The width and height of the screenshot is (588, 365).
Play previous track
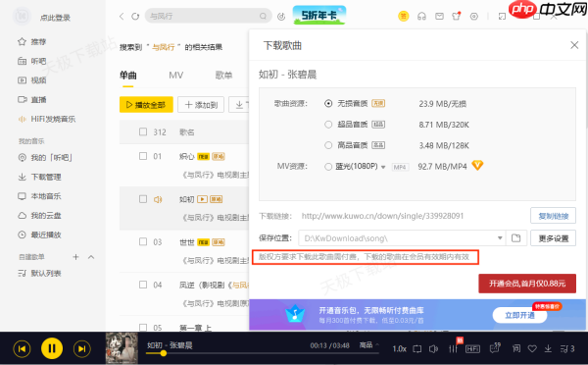coord(22,349)
